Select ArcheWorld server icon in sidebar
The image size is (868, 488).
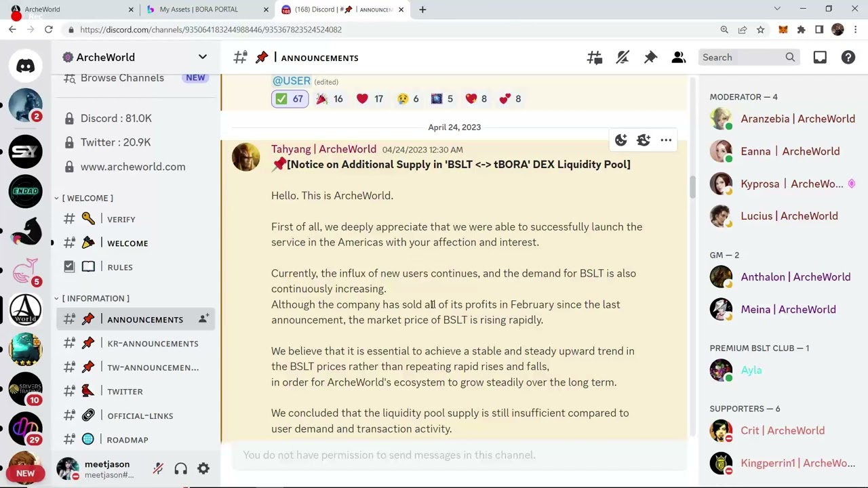25,310
